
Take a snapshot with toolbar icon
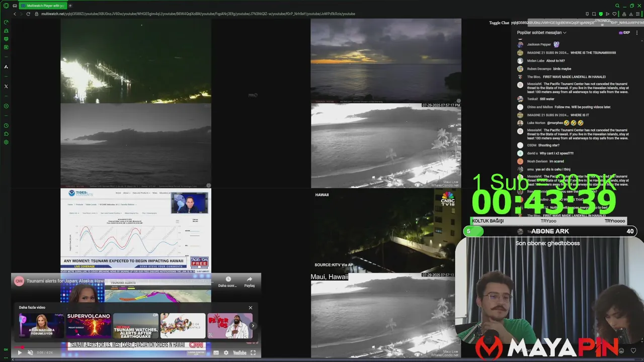coord(594,14)
